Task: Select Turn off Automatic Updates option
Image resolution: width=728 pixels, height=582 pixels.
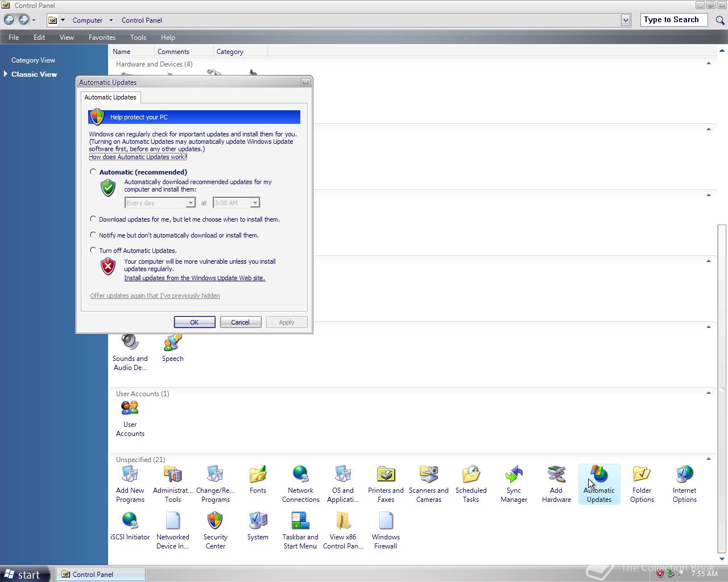Action: [x=93, y=250]
